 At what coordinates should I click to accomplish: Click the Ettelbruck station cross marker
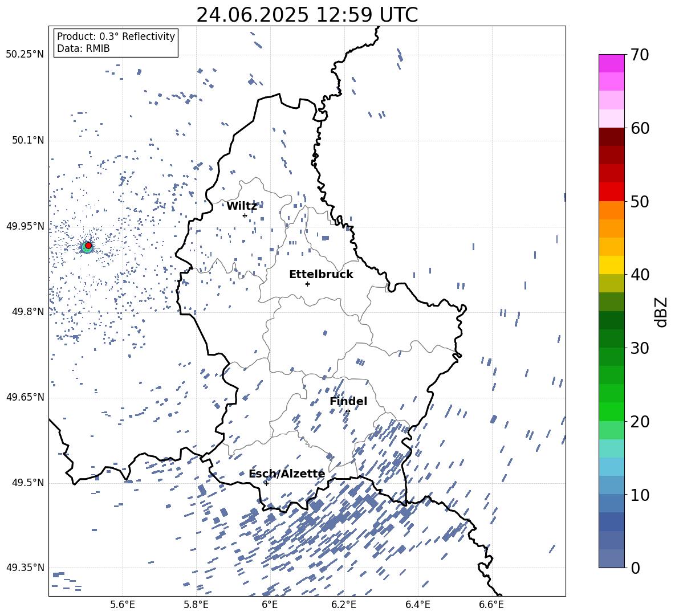pyautogui.click(x=307, y=284)
